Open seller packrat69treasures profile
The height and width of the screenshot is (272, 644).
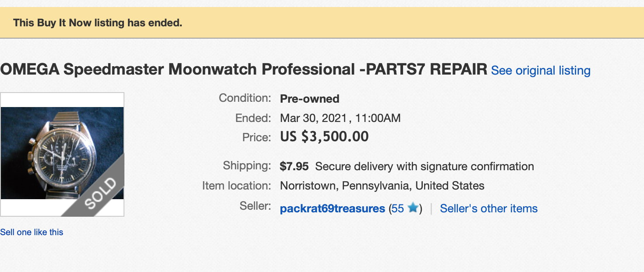[x=332, y=208]
